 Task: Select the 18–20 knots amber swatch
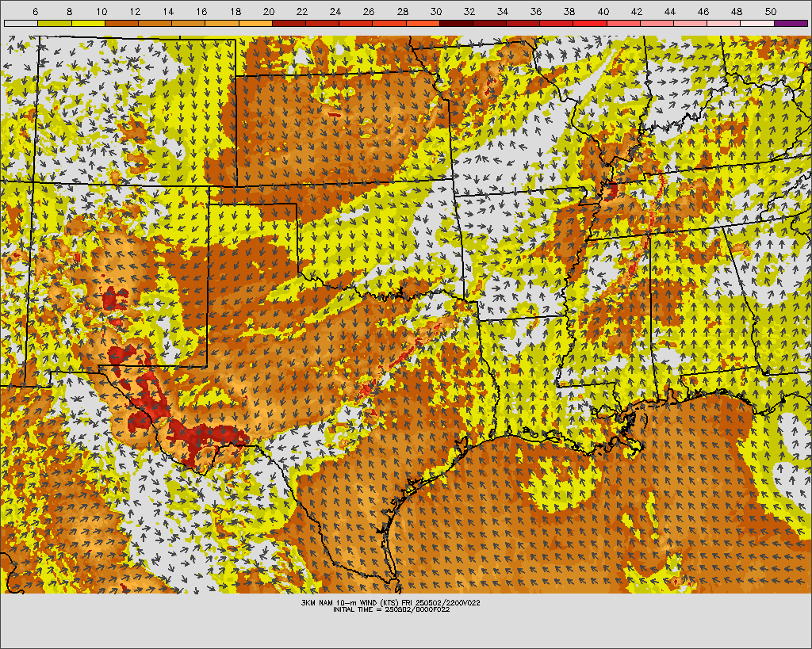(x=255, y=23)
